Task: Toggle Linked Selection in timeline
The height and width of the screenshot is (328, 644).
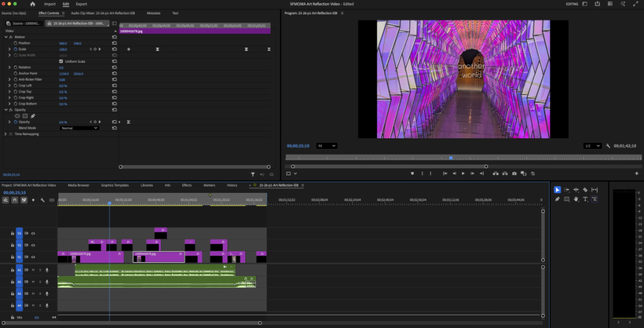Action: coord(24,200)
